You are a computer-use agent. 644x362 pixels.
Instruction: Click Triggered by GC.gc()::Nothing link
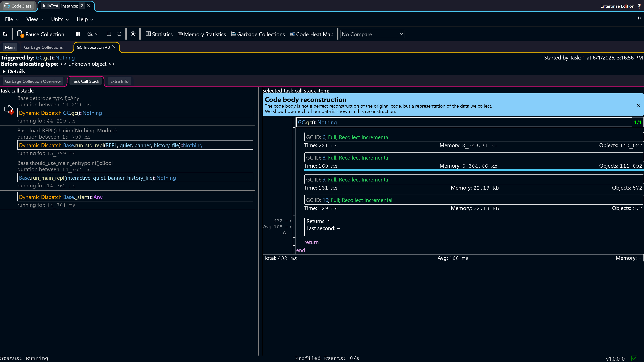click(x=55, y=58)
